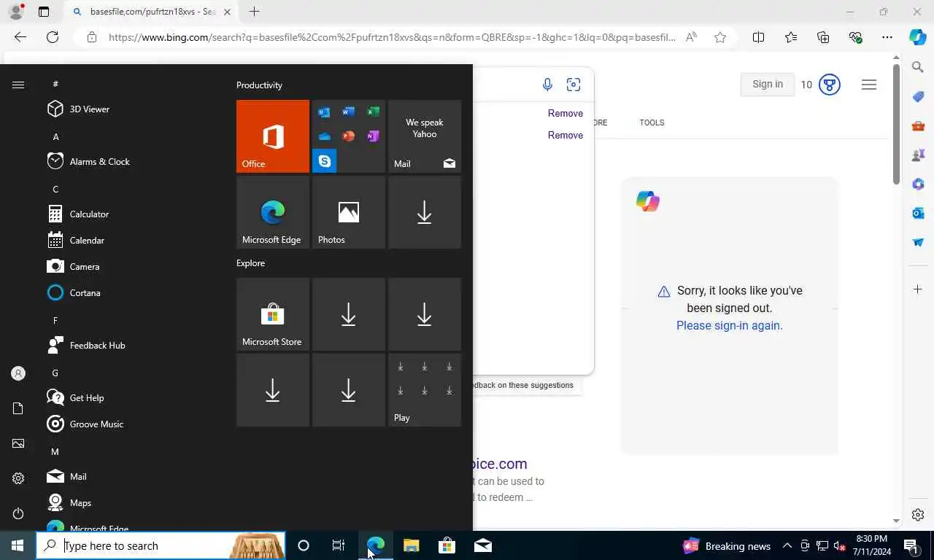Open Bing rewards trophy icon

(829, 85)
